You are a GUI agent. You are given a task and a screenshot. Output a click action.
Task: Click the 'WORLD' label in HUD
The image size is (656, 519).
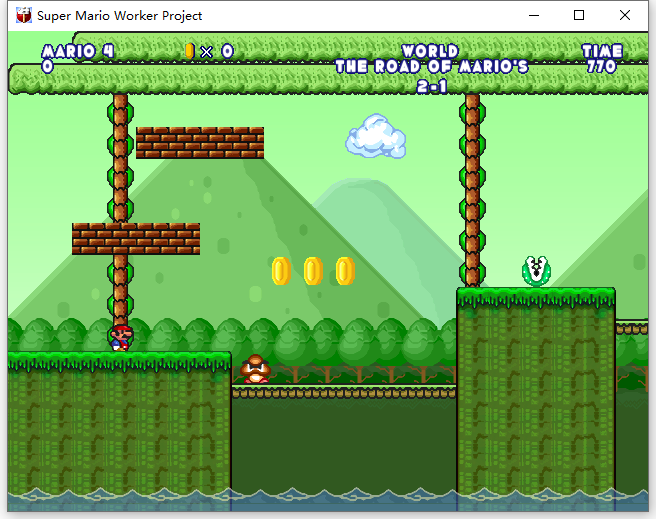(x=430, y=51)
